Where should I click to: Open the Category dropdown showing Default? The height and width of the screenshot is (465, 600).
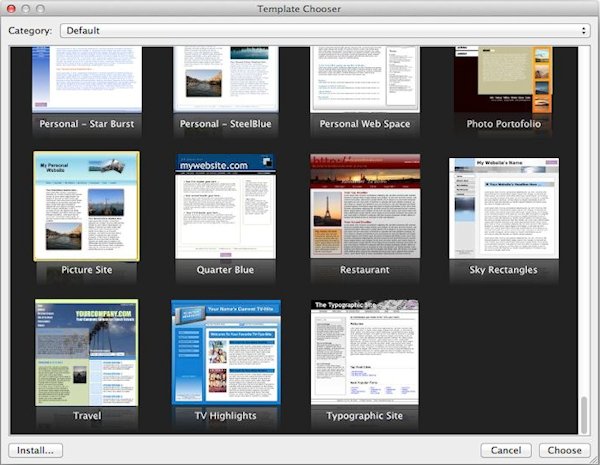coord(324,30)
